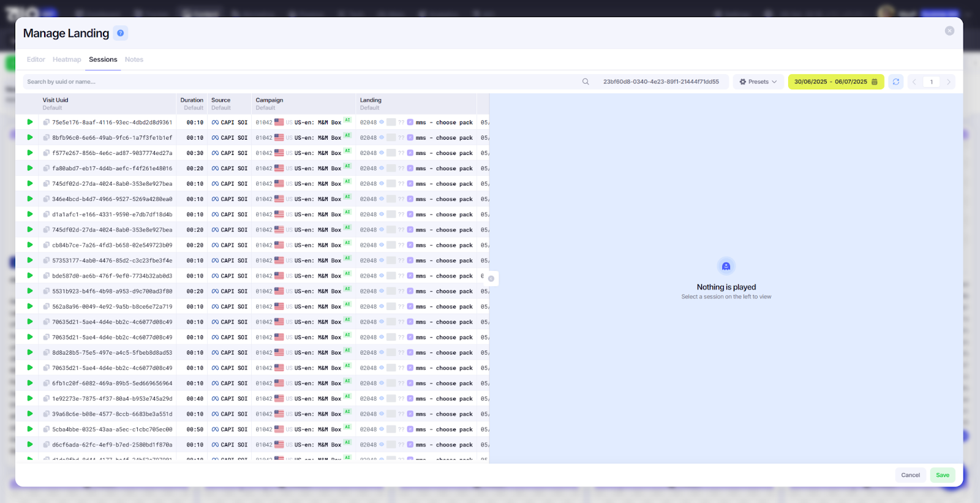This screenshot has height=503, width=980.
Task: Play the 00:50 session 5cba4bbe
Action: (30, 429)
